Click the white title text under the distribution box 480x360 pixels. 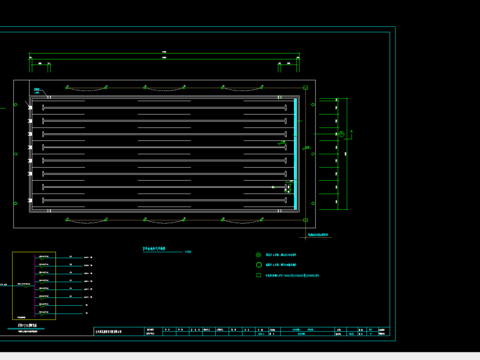tap(28, 325)
